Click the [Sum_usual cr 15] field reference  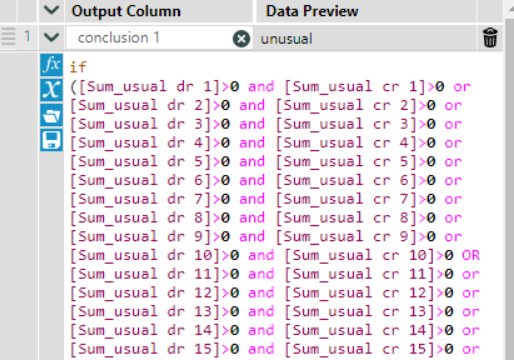tap(360, 349)
